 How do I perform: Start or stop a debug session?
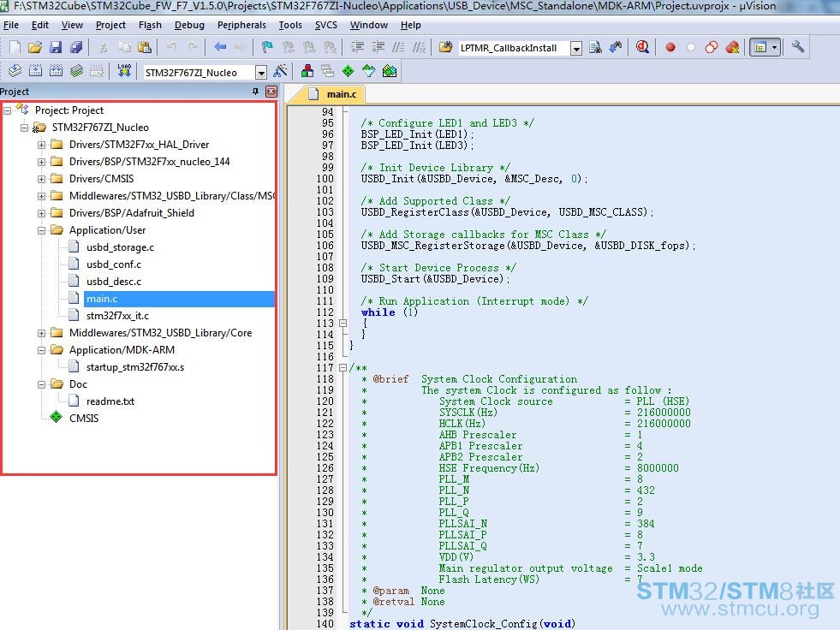pos(642,47)
